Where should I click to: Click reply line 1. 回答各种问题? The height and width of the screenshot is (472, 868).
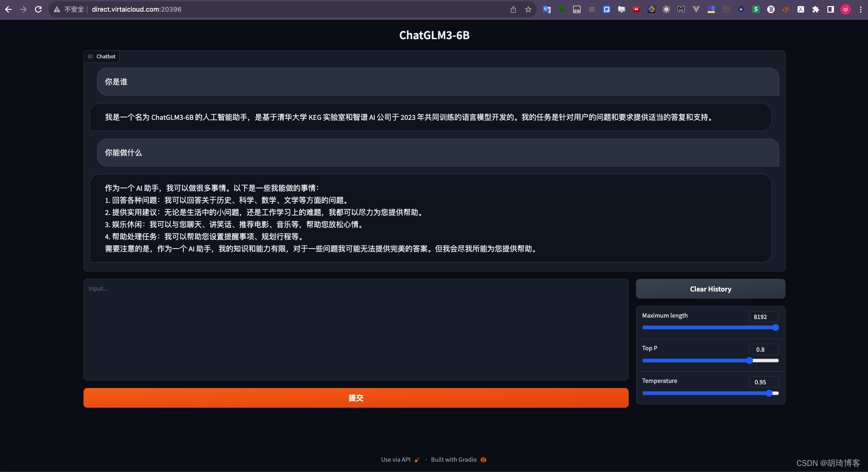pos(226,200)
